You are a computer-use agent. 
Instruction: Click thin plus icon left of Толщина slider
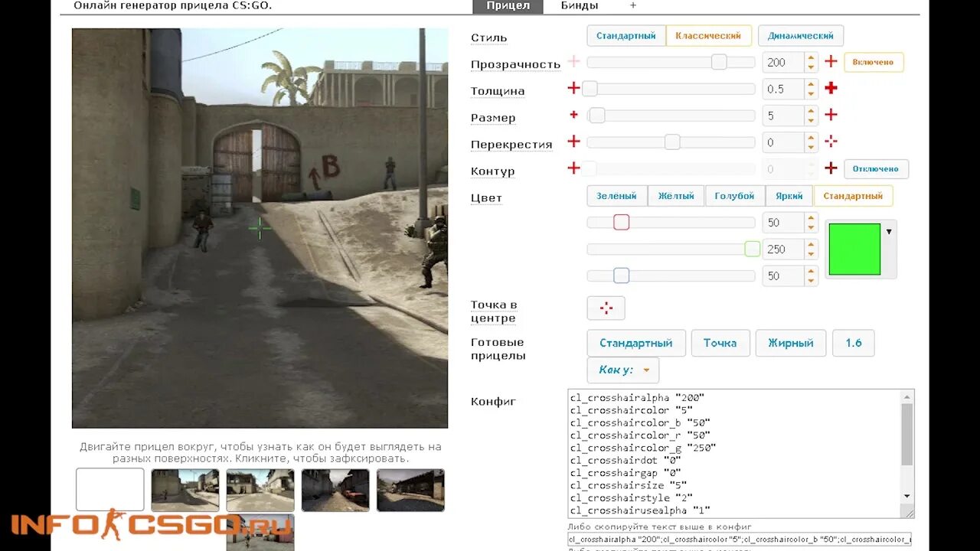[573, 88]
